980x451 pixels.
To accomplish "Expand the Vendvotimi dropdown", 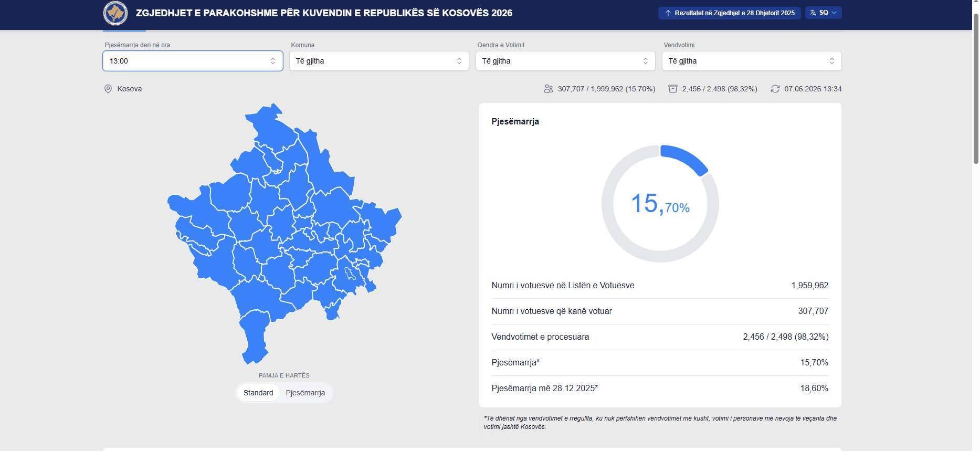I will click(752, 61).
